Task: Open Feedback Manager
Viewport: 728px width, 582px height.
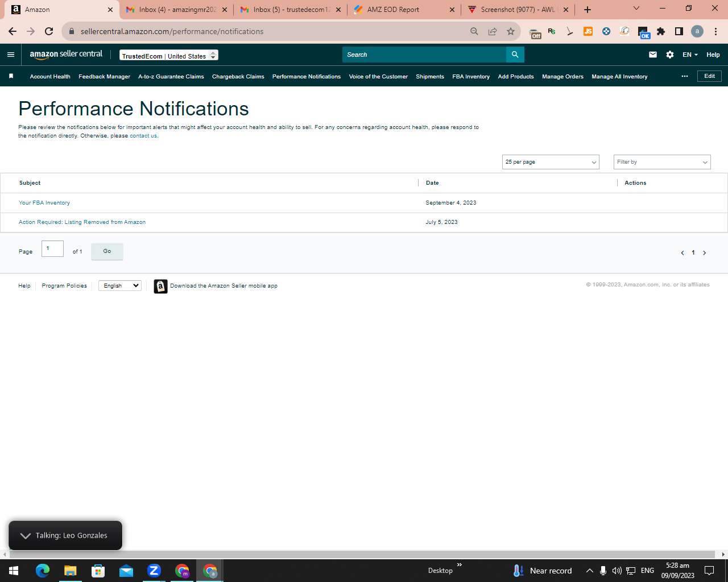Action: point(104,76)
